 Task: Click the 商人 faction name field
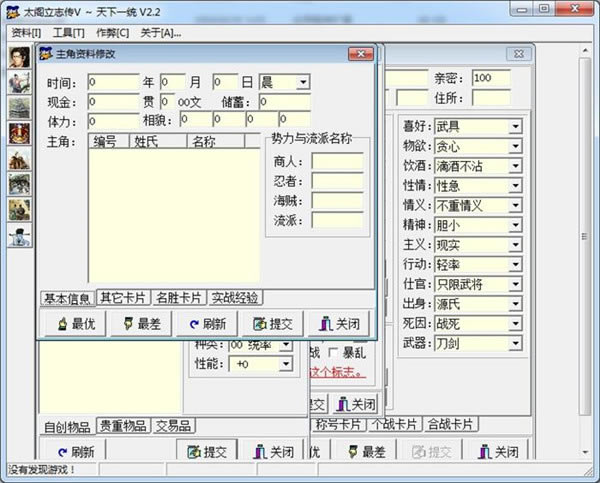pos(337,161)
